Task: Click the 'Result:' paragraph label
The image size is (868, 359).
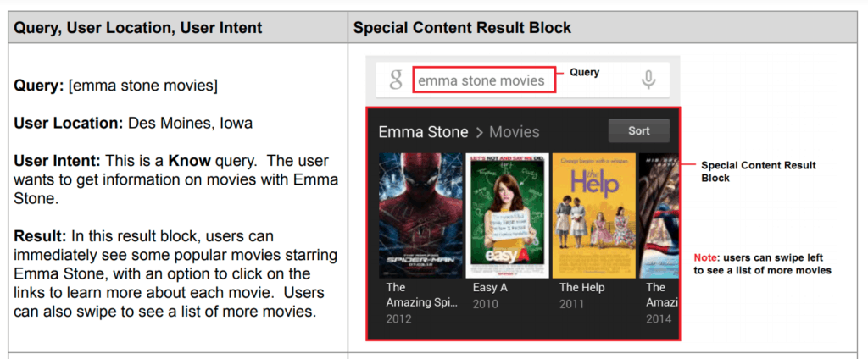Action: pyautogui.click(x=40, y=236)
